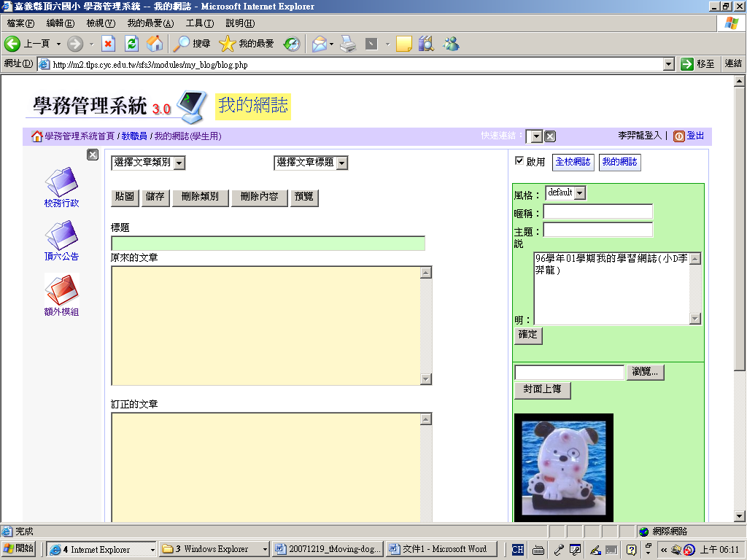This screenshot has height=560, width=747.
Task: Click the 標題 input field
Action: [x=268, y=244]
